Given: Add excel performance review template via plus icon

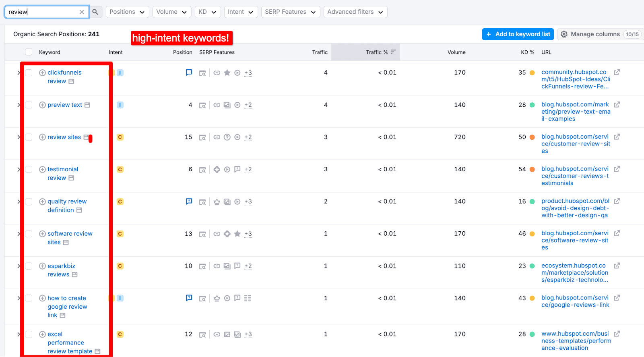Looking at the screenshot, I should coord(42,334).
